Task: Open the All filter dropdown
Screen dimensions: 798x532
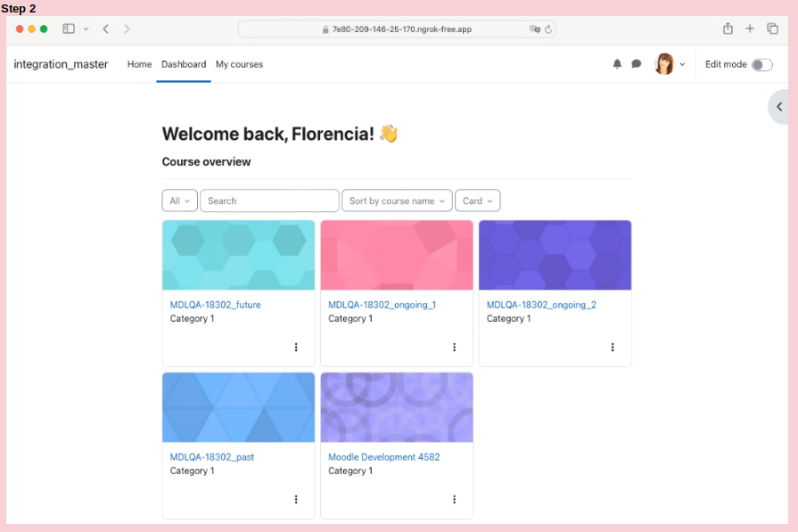Action: click(x=179, y=201)
